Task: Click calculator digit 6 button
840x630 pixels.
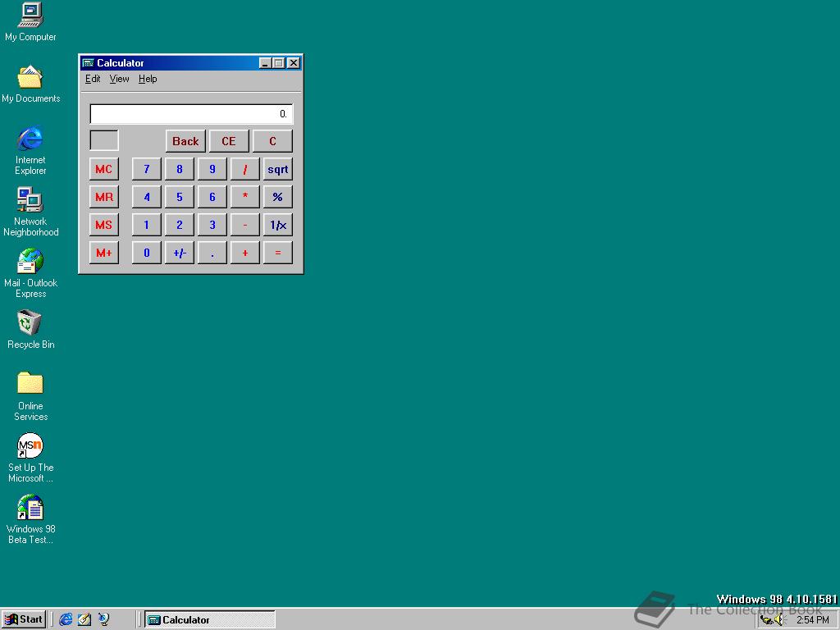Action: pos(212,197)
